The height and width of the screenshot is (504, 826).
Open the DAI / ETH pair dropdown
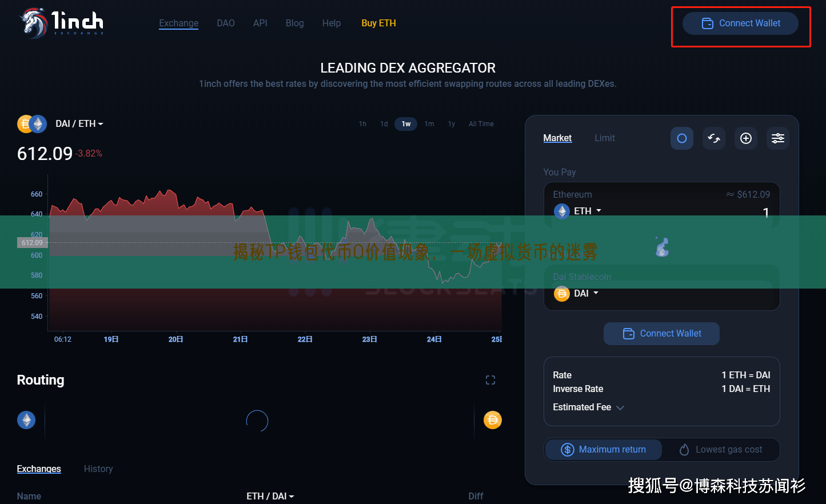pyautogui.click(x=79, y=124)
